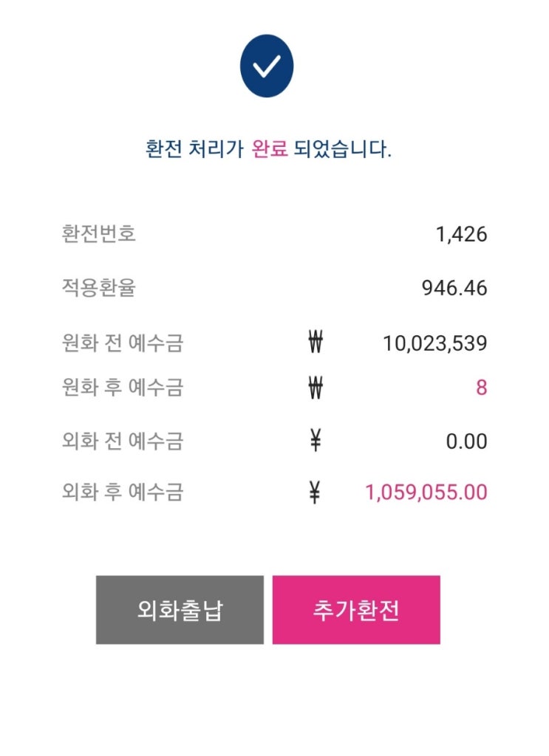Tap the pink 추가환전 button
This screenshot has height=756, width=549.
pos(356,611)
